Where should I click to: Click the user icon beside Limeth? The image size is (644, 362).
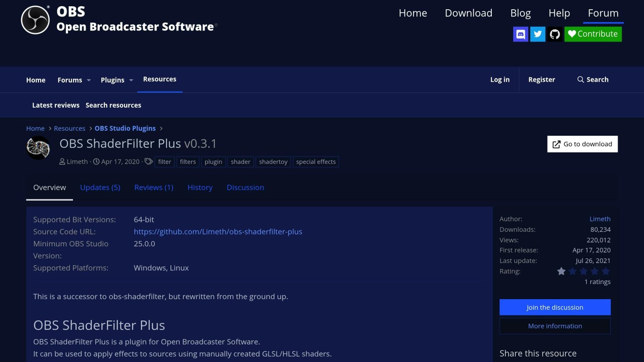pyautogui.click(x=62, y=161)
